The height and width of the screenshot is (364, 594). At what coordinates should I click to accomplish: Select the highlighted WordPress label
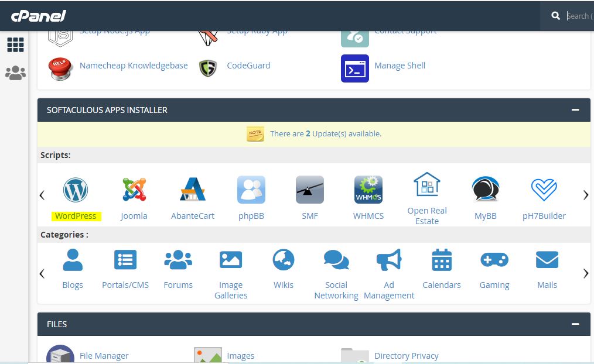(x=76, y=216)
